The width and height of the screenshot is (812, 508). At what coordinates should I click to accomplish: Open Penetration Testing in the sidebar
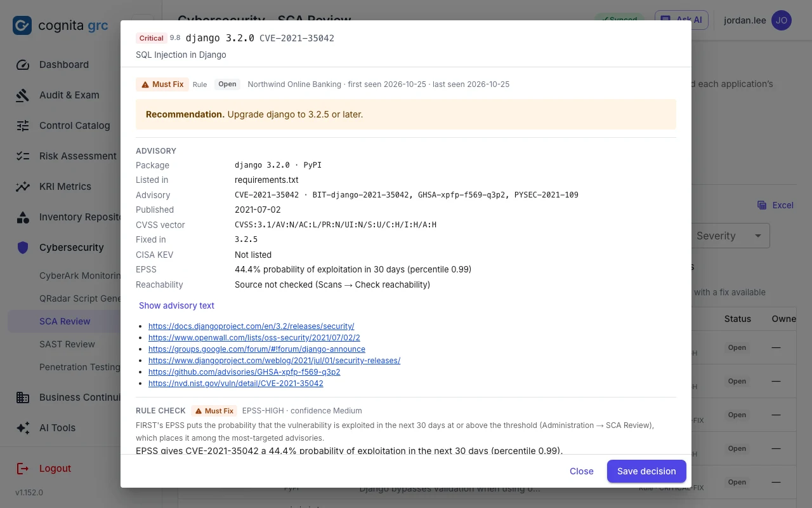point(80,367)
